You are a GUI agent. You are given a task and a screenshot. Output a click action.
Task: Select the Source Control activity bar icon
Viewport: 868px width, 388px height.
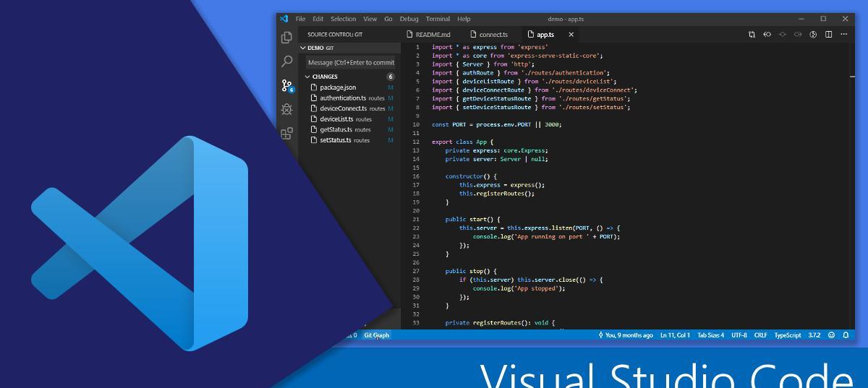pos(287,86)
